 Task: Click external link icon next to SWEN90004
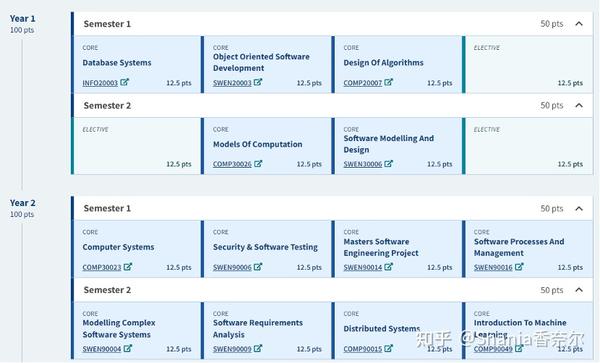point(128,348)
